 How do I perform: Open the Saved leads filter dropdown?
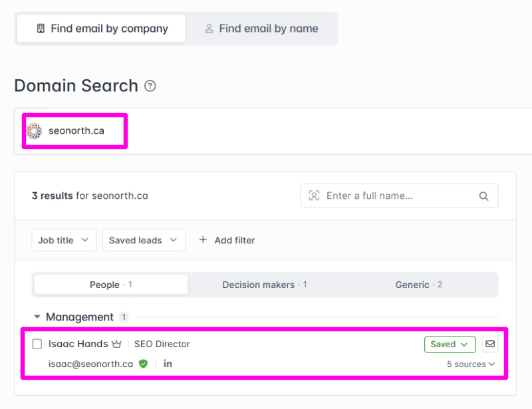pyautogui.click(x=144, y=240)
